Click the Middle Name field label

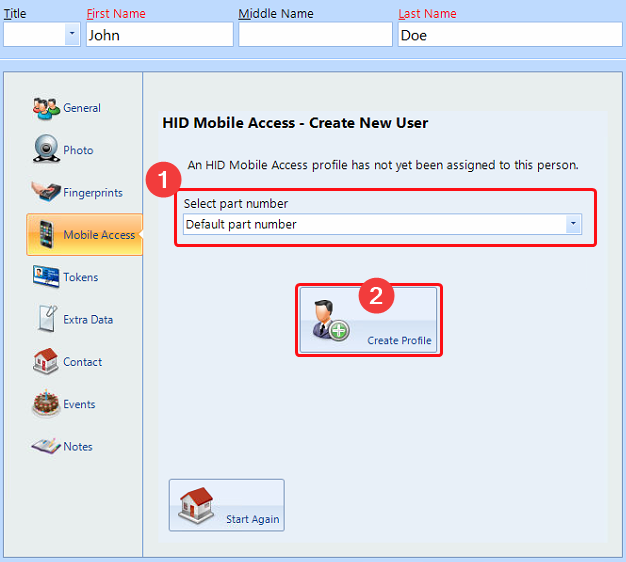(276, 14)
